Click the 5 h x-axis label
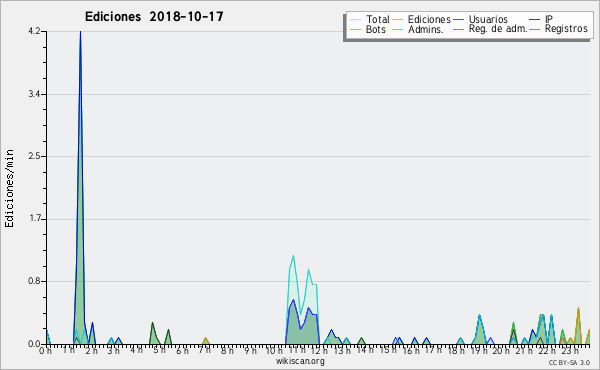 coord(159,350)
